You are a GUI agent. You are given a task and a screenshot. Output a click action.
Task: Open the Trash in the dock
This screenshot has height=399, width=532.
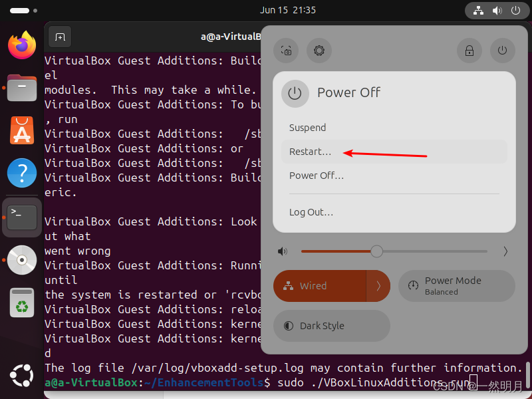pos(22,303)
